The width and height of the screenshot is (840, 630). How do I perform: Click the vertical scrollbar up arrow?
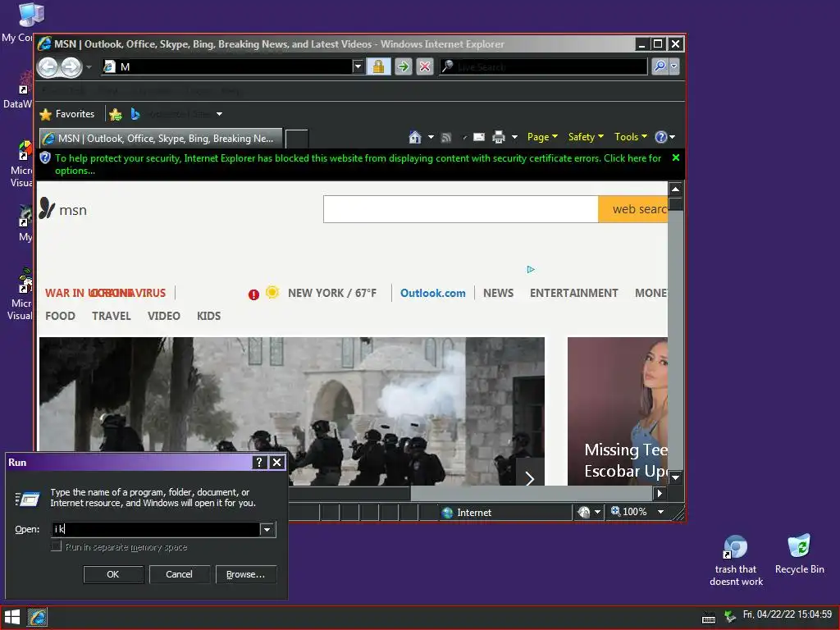coord(676,189)
